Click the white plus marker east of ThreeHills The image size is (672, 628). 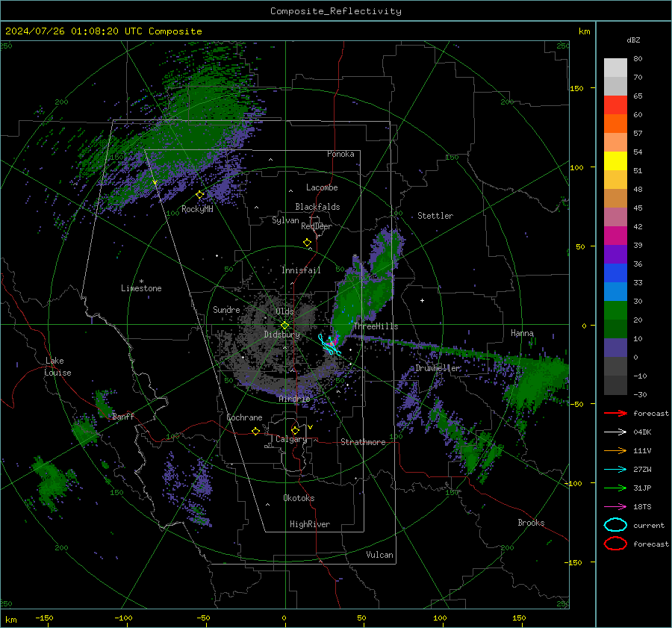422,300
